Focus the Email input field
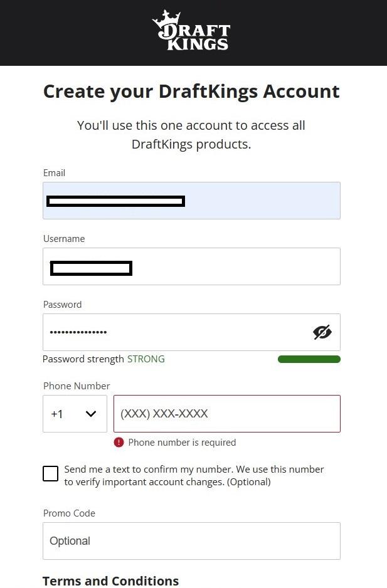The height and width of the screenshot is (588, 387). pos(191,201)
